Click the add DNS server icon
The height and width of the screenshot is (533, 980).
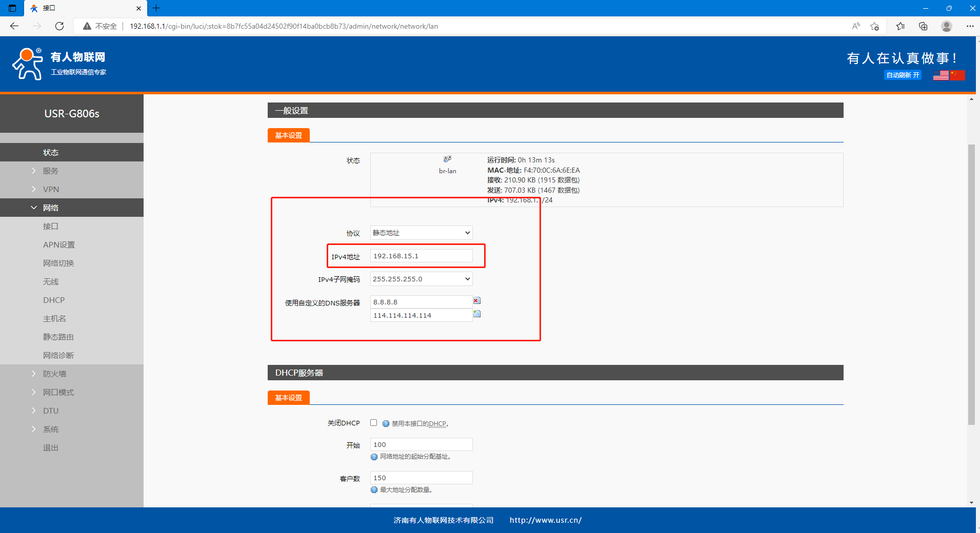coord(476,314)
